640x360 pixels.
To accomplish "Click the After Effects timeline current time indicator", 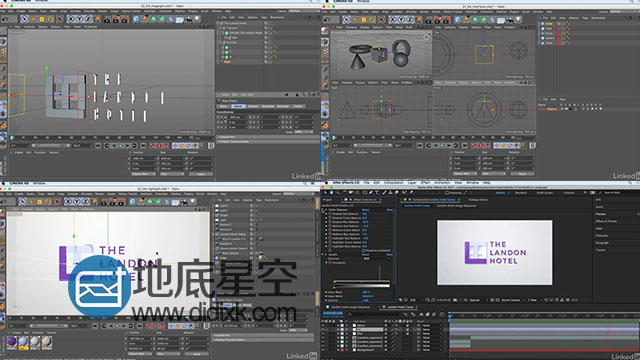I will tap(449, 315).
